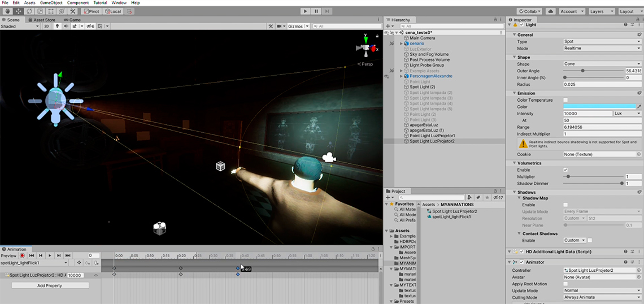Open the spotLight_lightFlick1 clip dropdown

tap(34, 263)
